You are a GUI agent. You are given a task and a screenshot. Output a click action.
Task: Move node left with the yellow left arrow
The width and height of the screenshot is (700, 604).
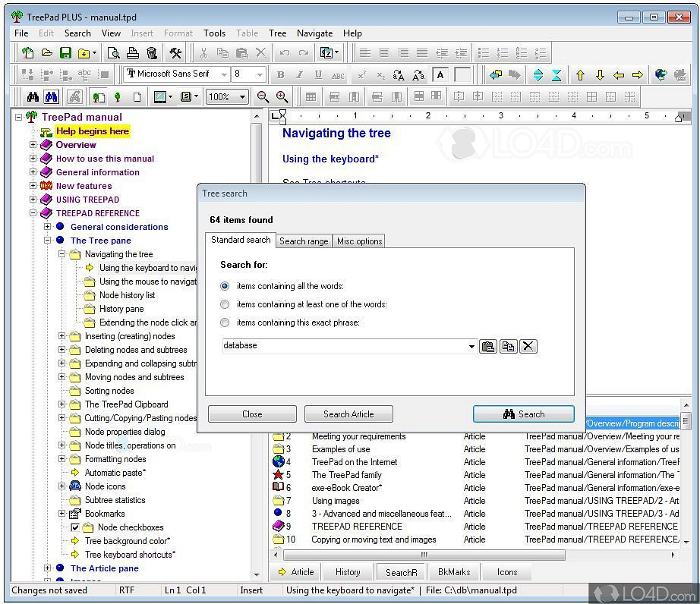(619, 75)
